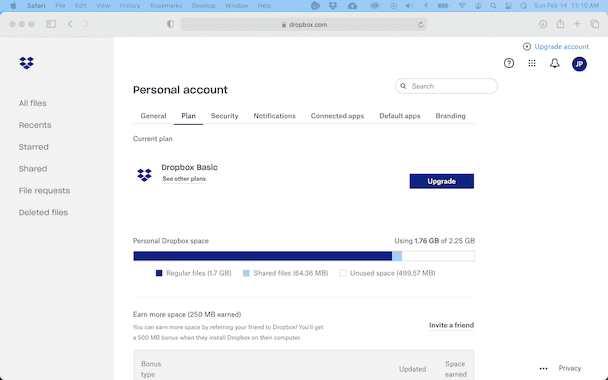
Task: Click the Updated column header
Action: point(413,369)
